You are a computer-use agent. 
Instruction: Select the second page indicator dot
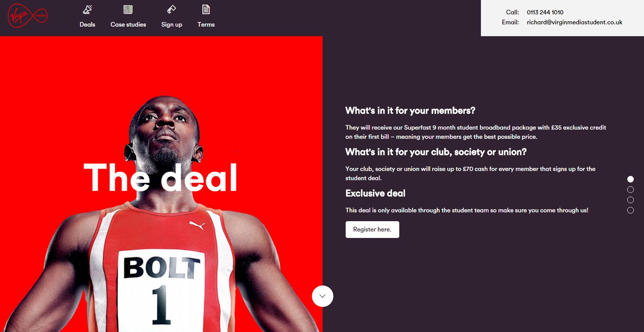click(x=631, y=189)
